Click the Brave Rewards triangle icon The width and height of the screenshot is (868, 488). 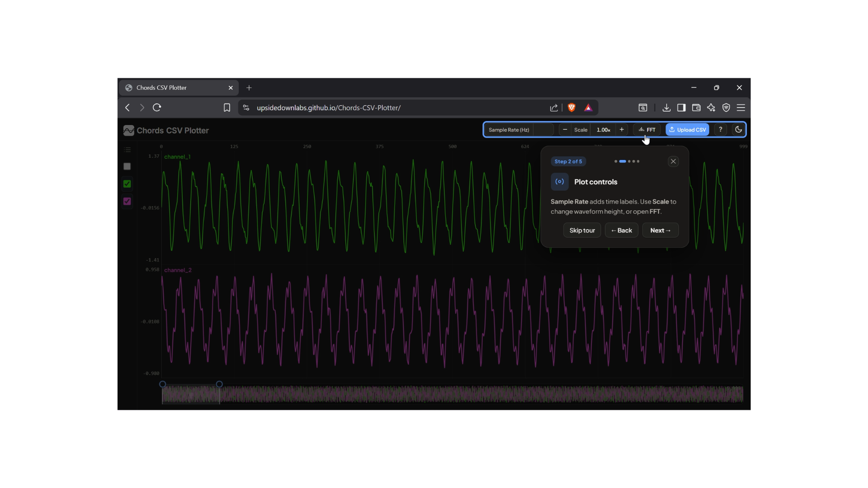588,108
